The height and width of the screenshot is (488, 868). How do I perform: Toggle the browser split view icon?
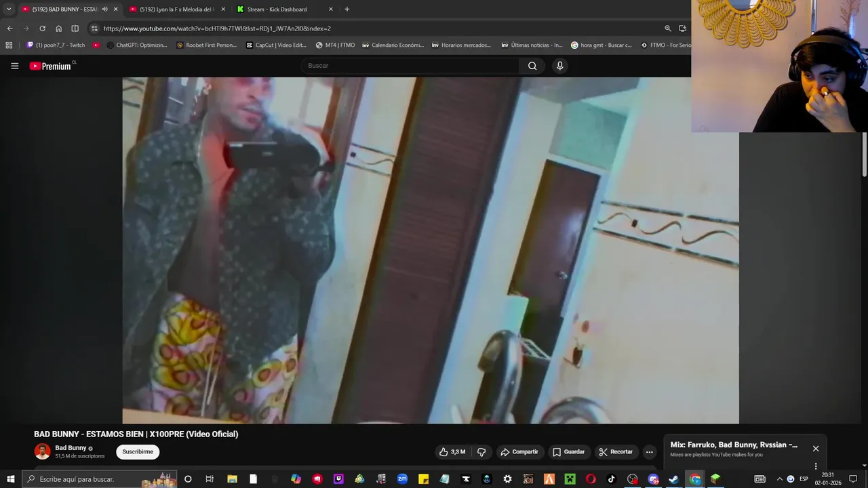75,28
